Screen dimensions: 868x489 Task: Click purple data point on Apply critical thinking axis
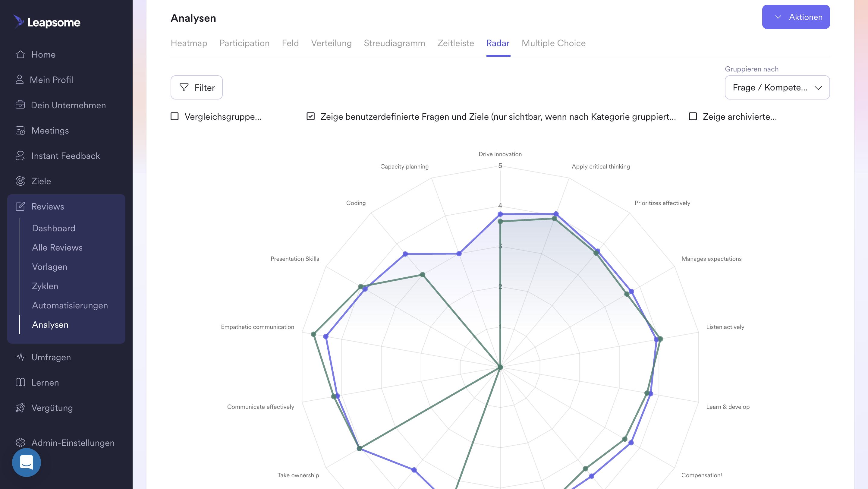coord(556,214)
